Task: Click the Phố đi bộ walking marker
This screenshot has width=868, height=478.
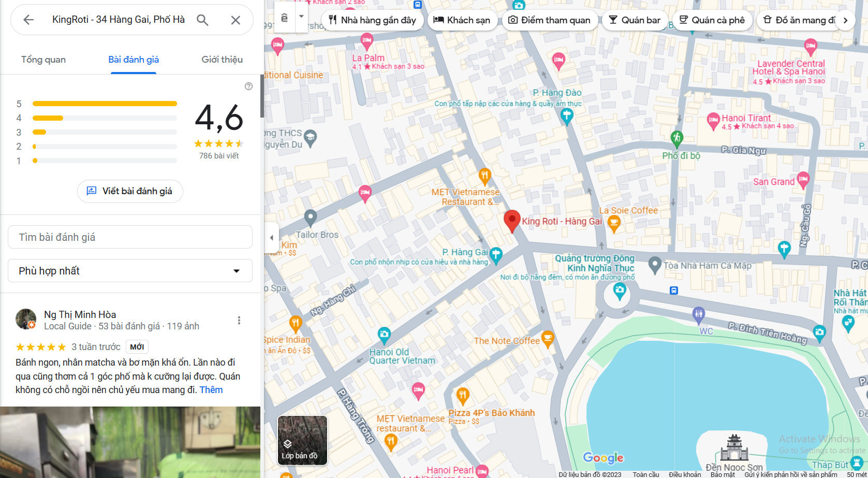Action: 676,139
